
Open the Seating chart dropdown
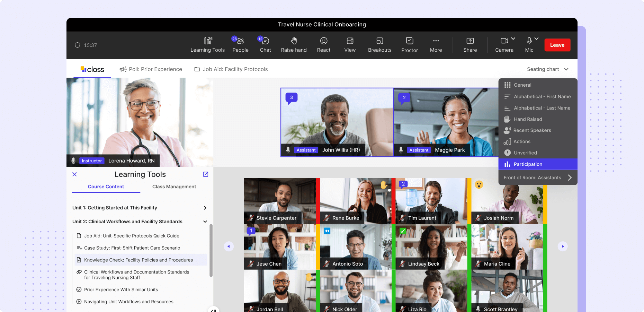[x=547, y=69]
